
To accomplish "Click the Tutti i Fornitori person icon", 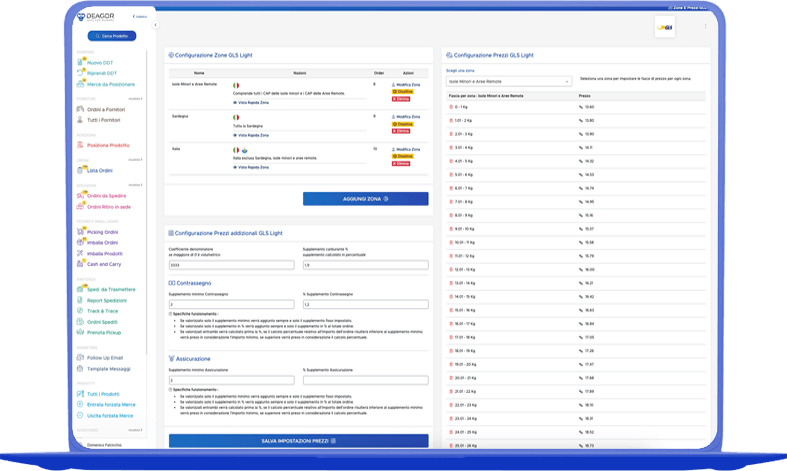I will point(80,120).
